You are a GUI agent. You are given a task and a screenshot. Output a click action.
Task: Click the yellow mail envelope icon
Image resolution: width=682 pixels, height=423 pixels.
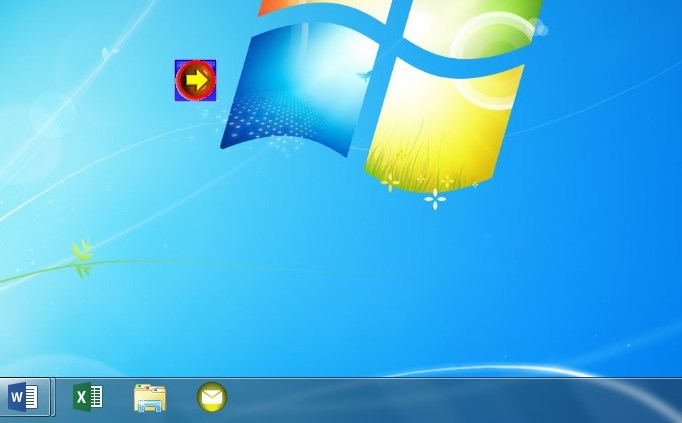[x=212, y=398]
